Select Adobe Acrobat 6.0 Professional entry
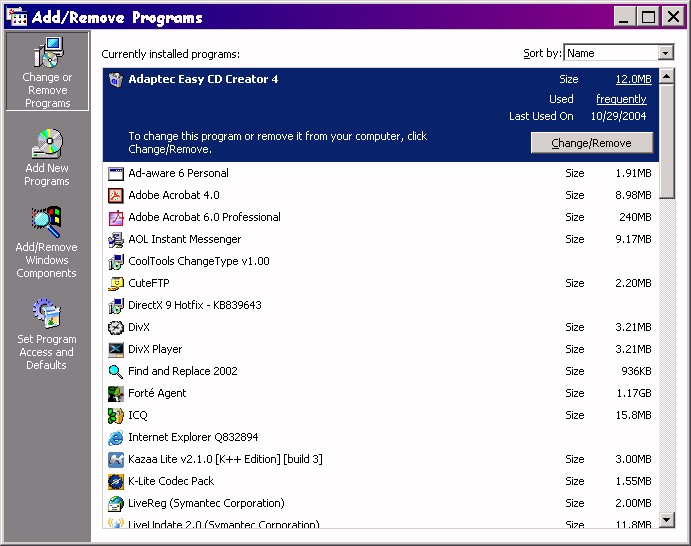Screen dimensions: 691x546 [204, 217]
